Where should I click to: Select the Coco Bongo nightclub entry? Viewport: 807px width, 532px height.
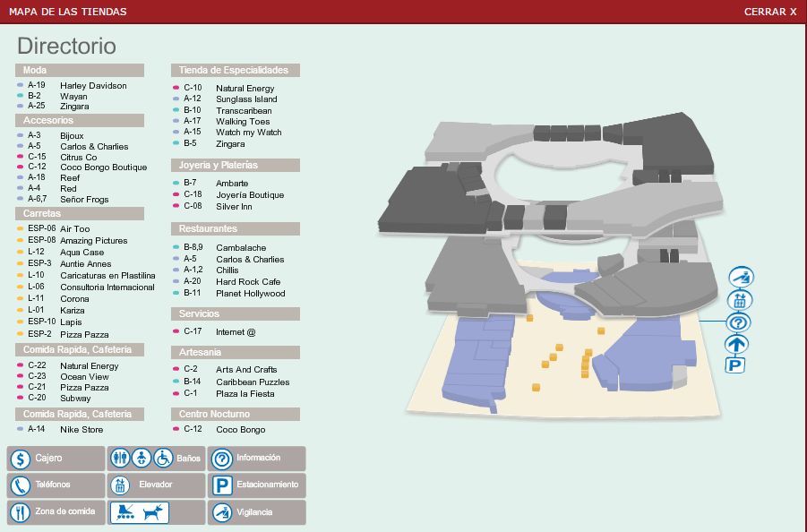click(240, 429)
